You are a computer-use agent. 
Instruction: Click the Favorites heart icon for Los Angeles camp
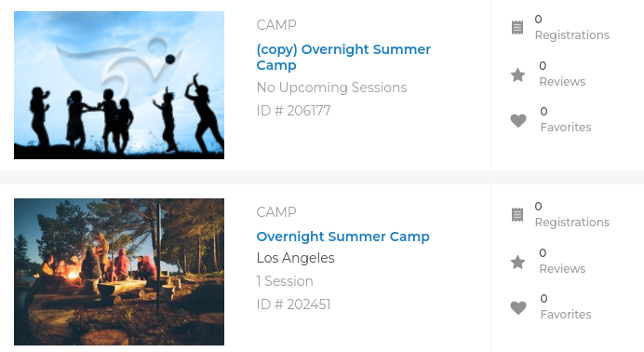[x=518, y=307]
